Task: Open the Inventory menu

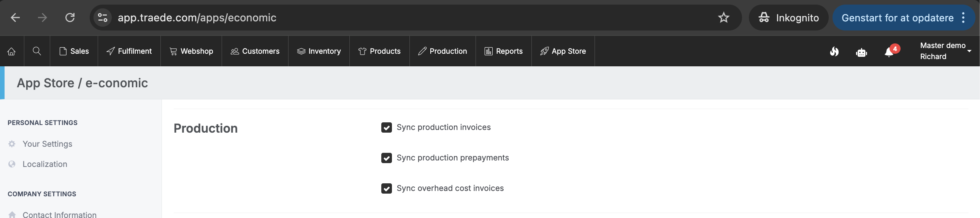Action: pos(319,51)
